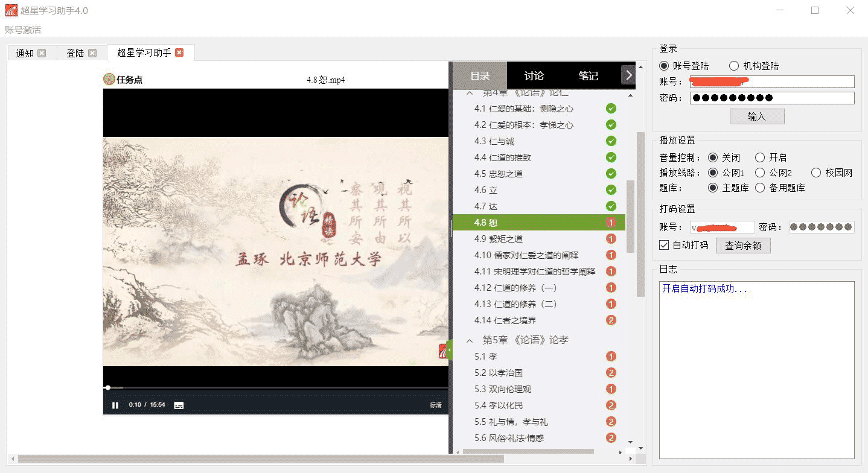Click the 任务点 green icon
Image resolution: width=868 pixels, height=473 pixels.
[x=109, y=79]
